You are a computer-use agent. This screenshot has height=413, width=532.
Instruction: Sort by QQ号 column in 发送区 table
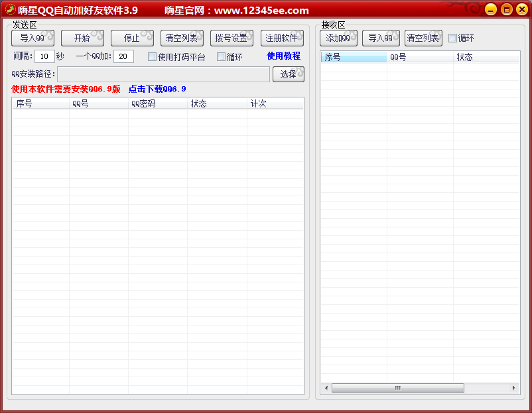pyautogui.click(x=99, y=103)
